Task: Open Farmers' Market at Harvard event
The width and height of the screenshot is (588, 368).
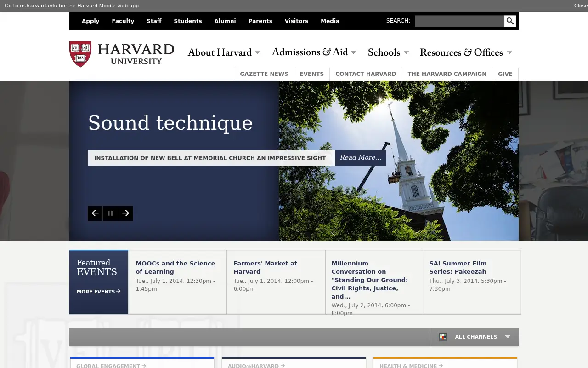Action: (265, 267)
